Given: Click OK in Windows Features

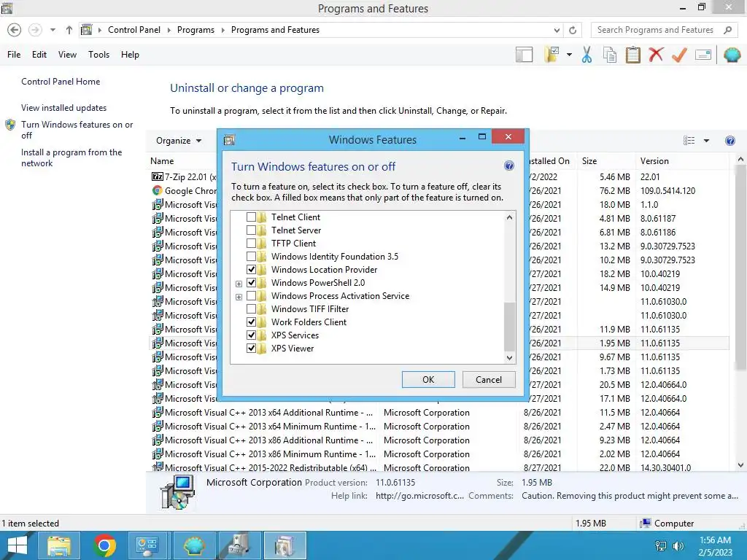Looking at the screenshot, I should 428,379.
